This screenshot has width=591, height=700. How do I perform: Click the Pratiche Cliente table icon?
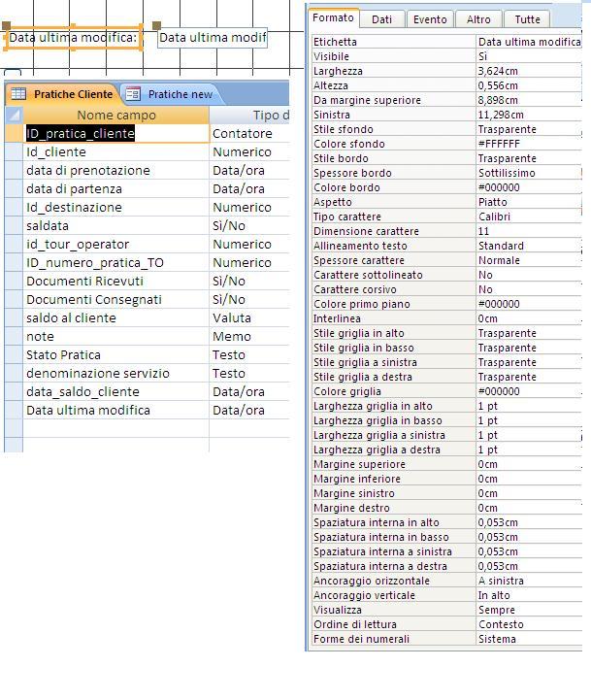[18, 94]
